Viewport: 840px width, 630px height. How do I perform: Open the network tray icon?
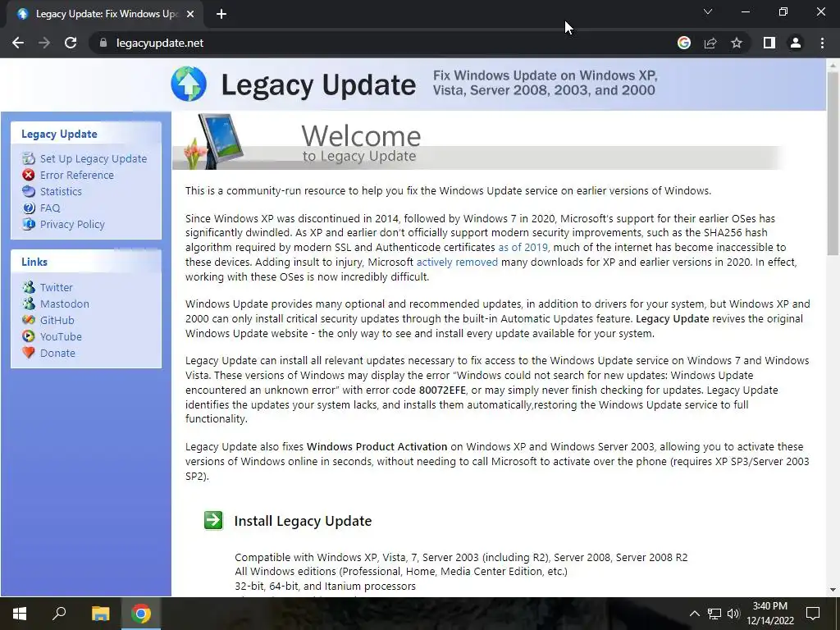714,614
